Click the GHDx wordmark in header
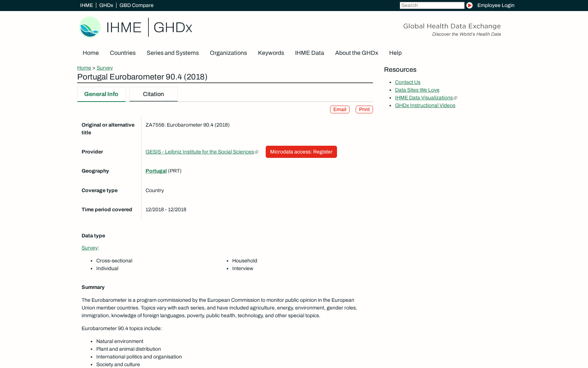The image size is (588, 368). [173, 28]
